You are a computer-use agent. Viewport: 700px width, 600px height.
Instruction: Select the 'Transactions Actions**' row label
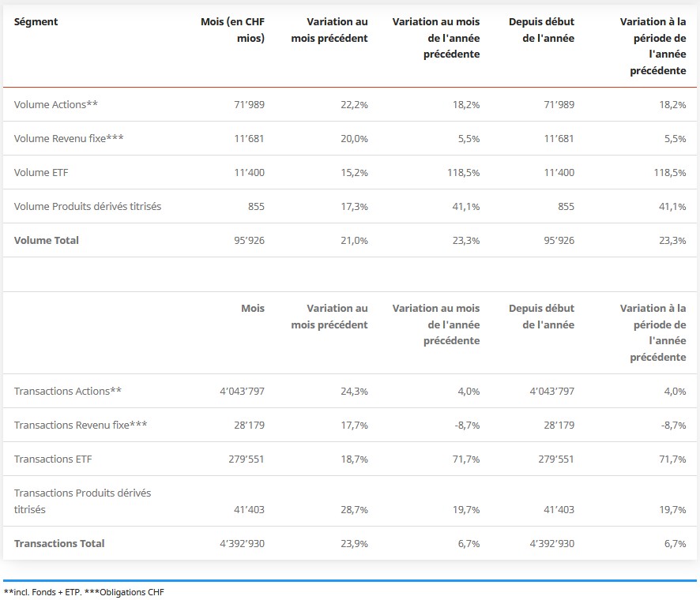[x=68, y=392]
